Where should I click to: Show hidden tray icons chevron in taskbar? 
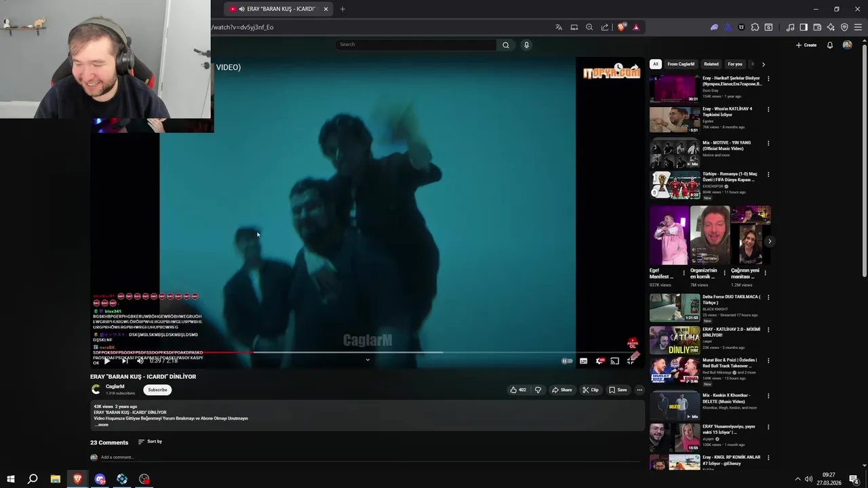[797, 479]
